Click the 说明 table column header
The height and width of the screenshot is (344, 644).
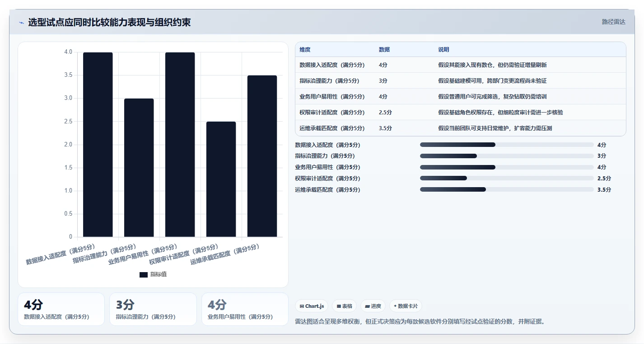coord(443,50)
